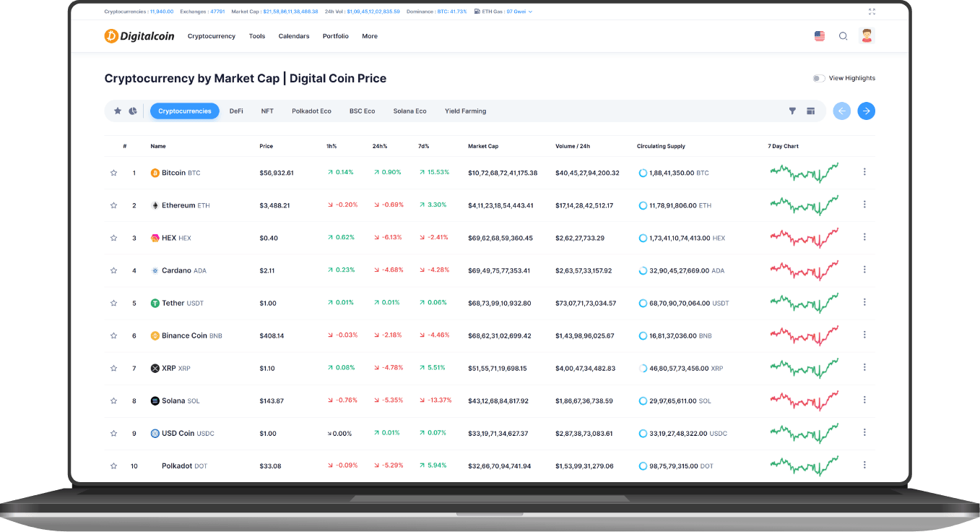Open more options for Tether row
This screenshot has width=980, height=532.
coord(864,302)
